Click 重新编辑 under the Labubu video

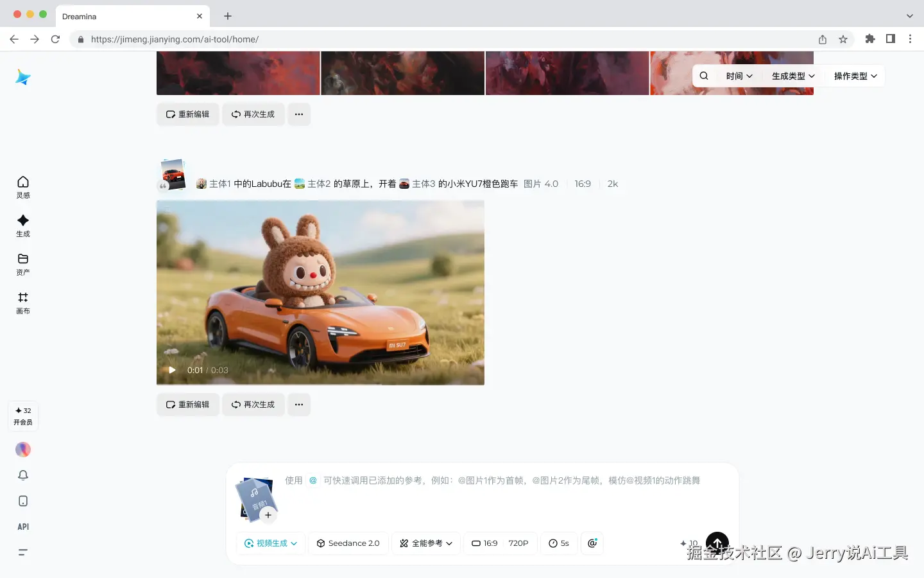point(188,405)
